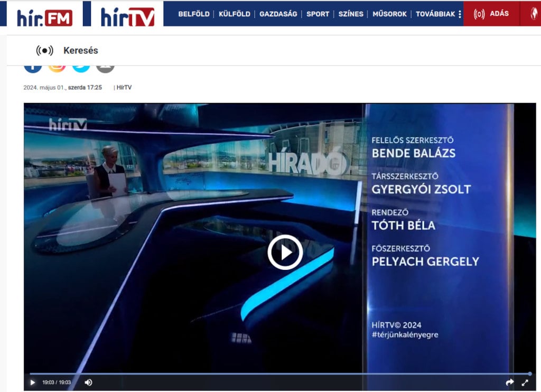This screenshot has width=541, height=392.
Task: Open the hír.FM logo link
Action: pyautogui.click(x=44, y=17)
